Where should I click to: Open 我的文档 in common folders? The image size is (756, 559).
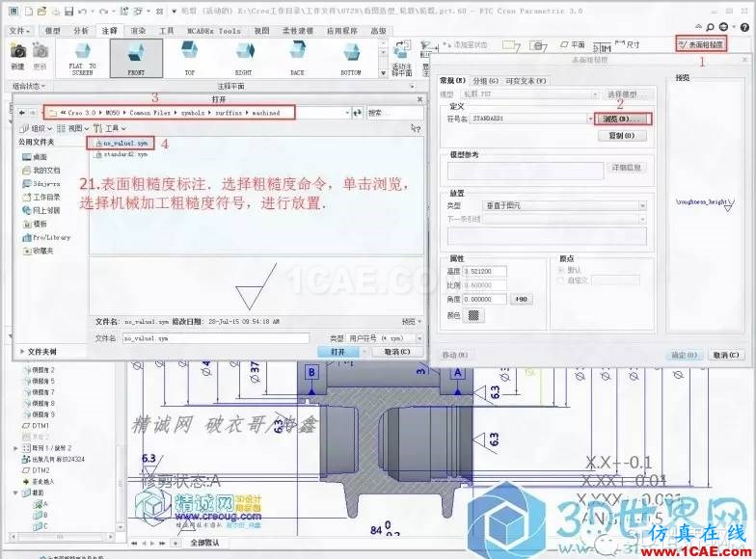40,170
